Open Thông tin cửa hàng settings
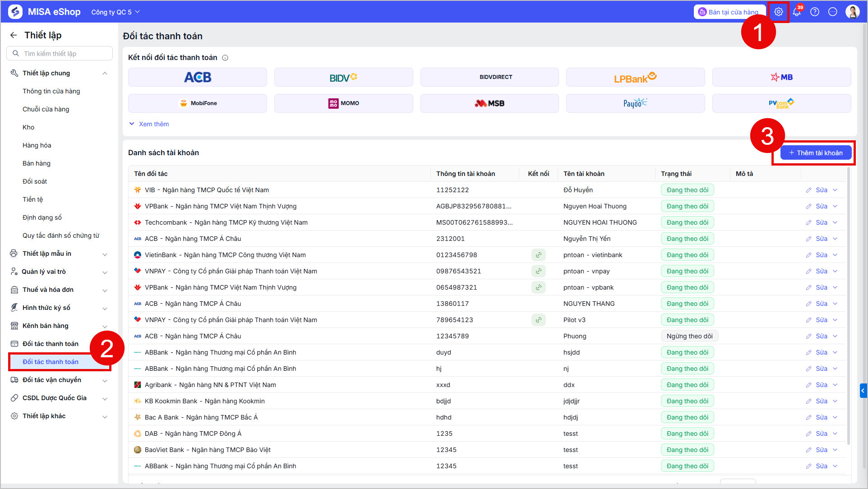 (51, 91)
